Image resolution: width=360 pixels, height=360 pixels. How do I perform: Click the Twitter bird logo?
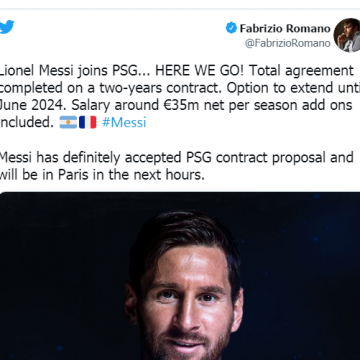tap(7, 27)
